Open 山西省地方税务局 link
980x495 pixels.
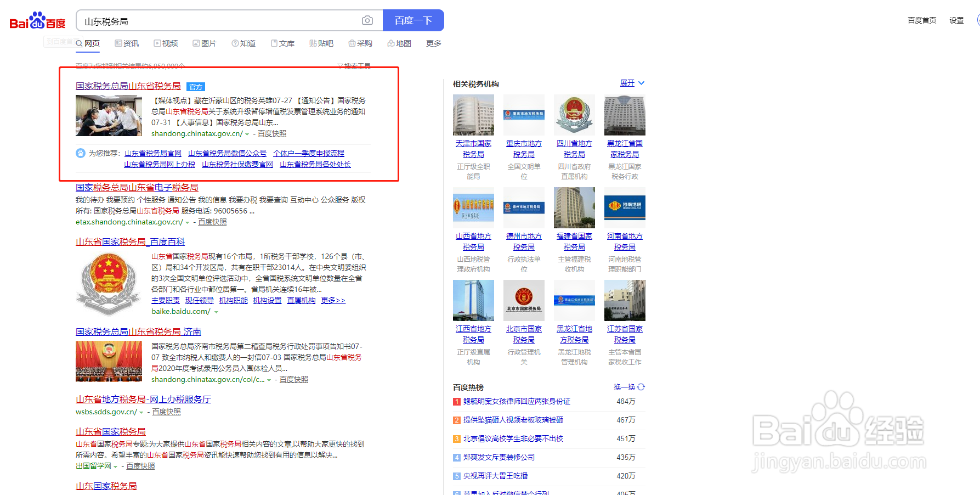(473, 241)
